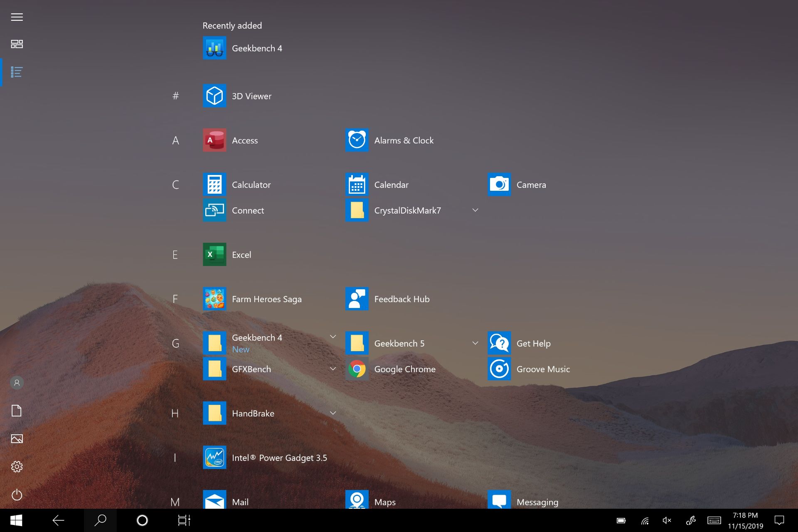Launch Intel Power Gadget 3.5
The image size is (798, 532).
[x=265, y=458]
